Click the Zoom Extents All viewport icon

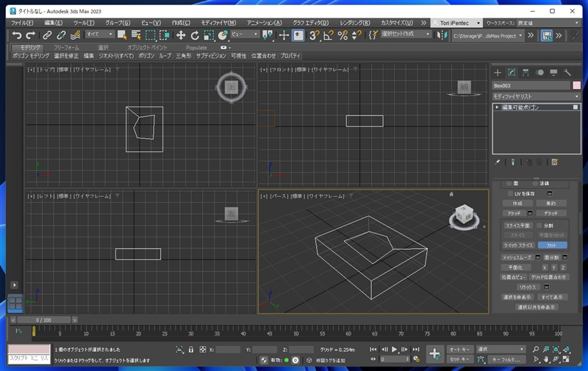click(566, 349)
